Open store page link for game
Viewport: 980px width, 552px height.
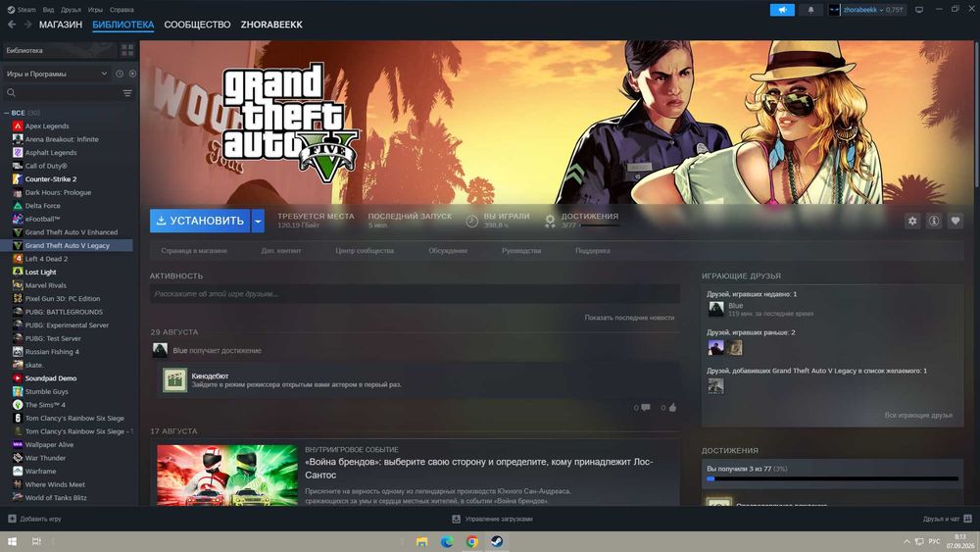coord(194,251)
